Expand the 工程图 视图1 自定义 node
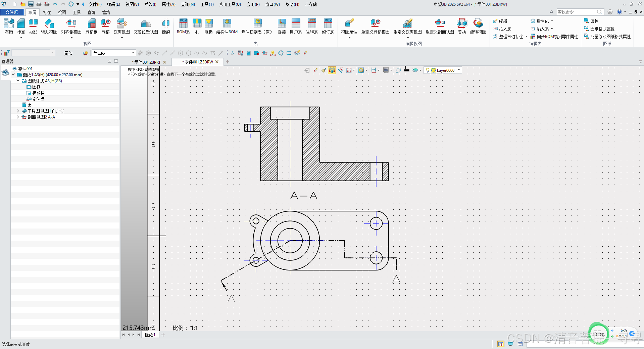Viewport: 644px width, 349px height. (x=18, y=111)
